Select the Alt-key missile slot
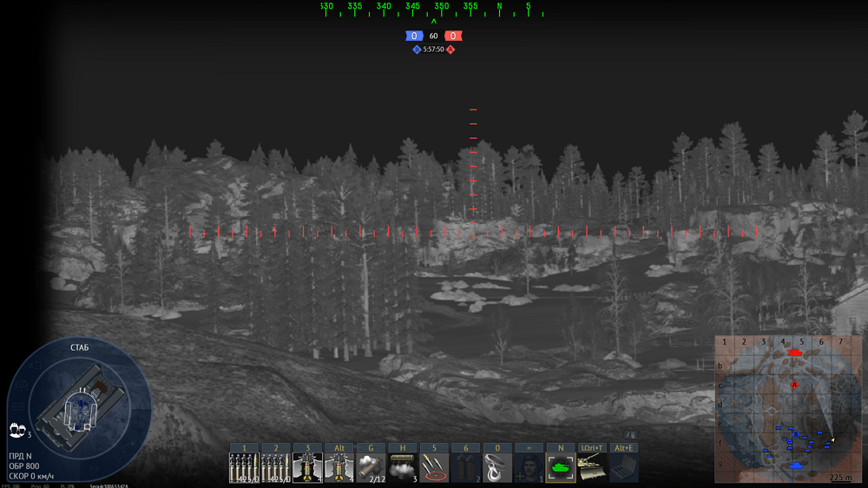Image resolution: width=868 pixels, height=488 pixels. pyautogui.click(x=339, y=467)
